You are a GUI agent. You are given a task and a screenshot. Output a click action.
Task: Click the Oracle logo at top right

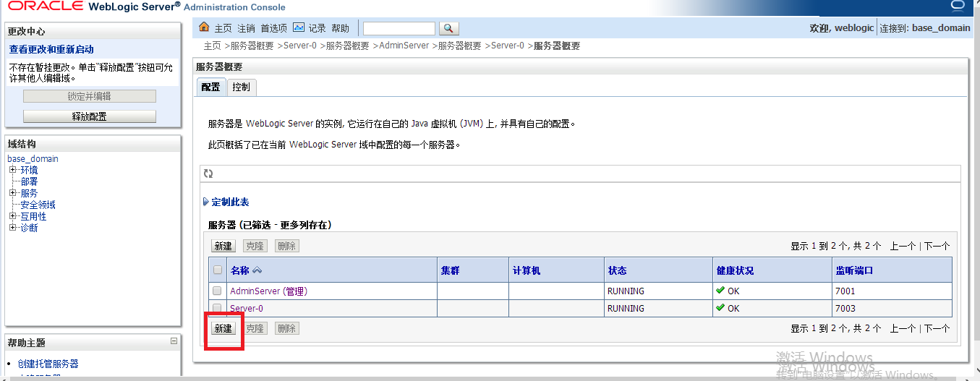point(958,7)
